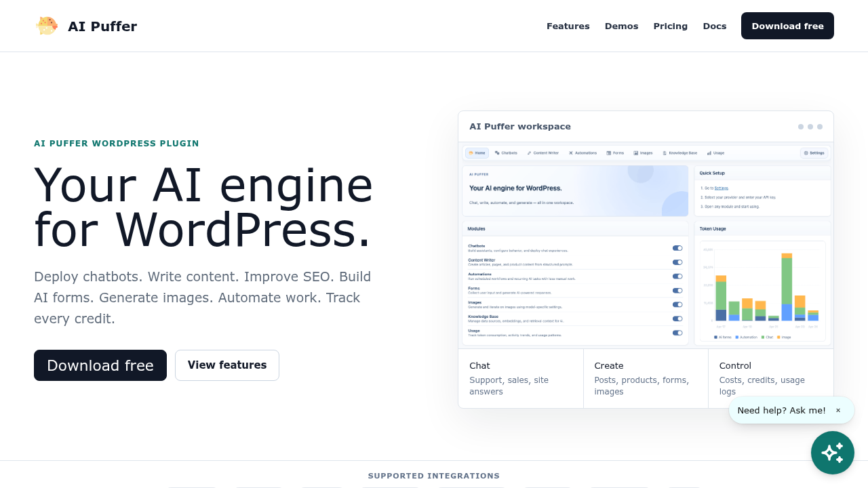Click the View features button
This screenshot has width=868, height=488.
click(227, 365)
